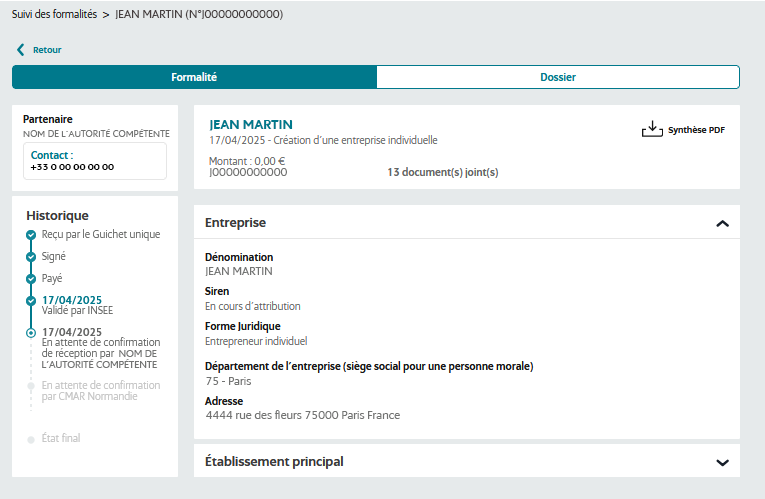Click the back arrow chevron icon

(x=20, y=49)
